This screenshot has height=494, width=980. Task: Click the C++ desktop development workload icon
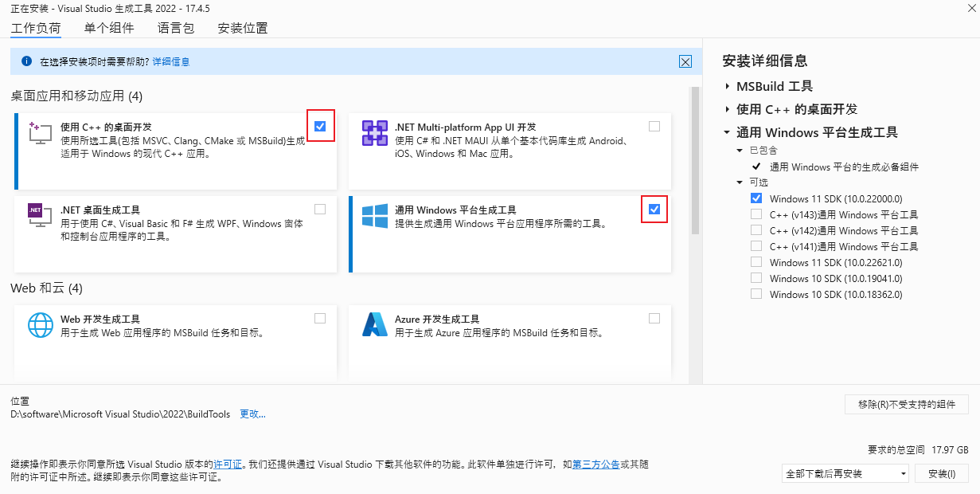click(40, 133)
